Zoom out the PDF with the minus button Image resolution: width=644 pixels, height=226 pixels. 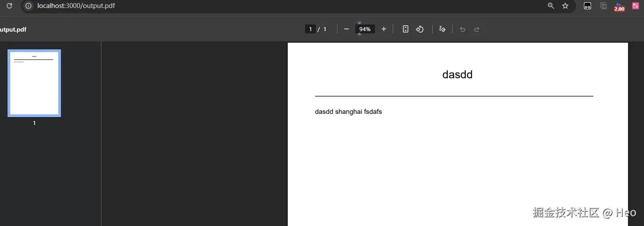pyautogui.click(x=346, y=29)
